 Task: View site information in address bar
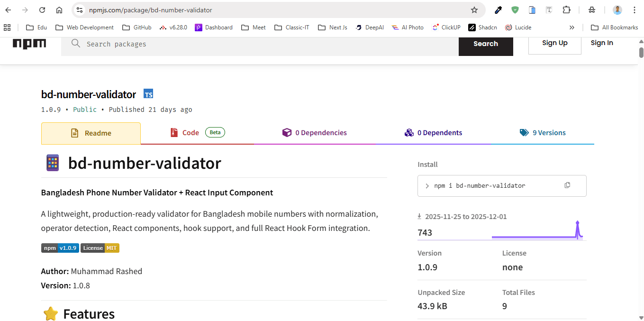(x=80, y=10)
